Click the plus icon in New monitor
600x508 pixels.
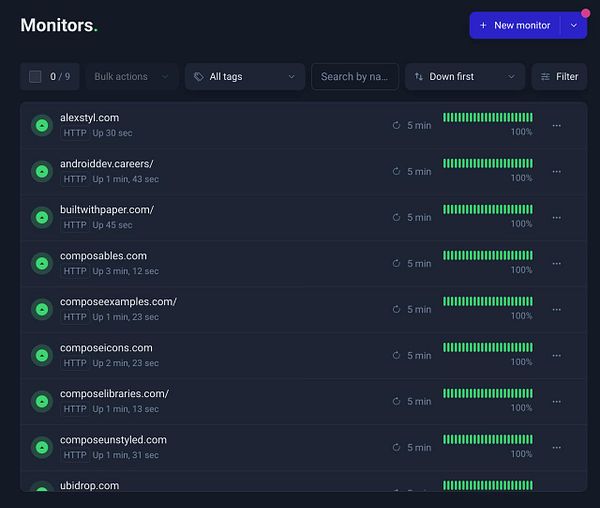483,25
